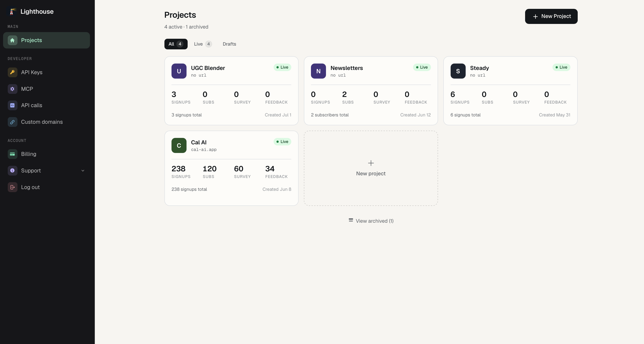Switch to the Drafts tab
The height and width of the screenshot is (344, 644).
tap(229, 44)
